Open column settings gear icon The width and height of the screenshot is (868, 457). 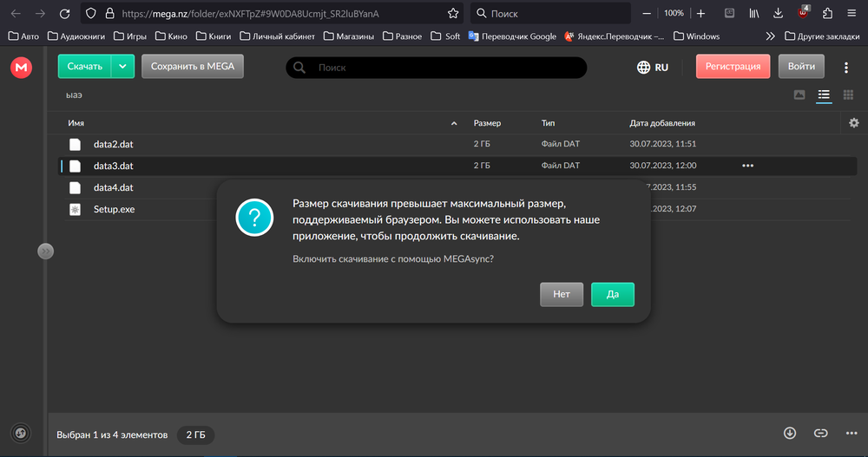(853, 123)
